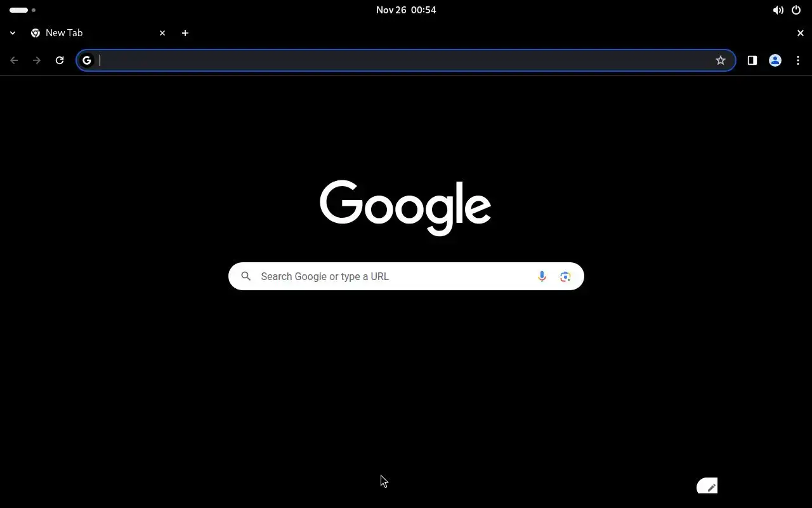Click the Google logo
The height and width of the screenshot is (508, 812).
point(405,208)
